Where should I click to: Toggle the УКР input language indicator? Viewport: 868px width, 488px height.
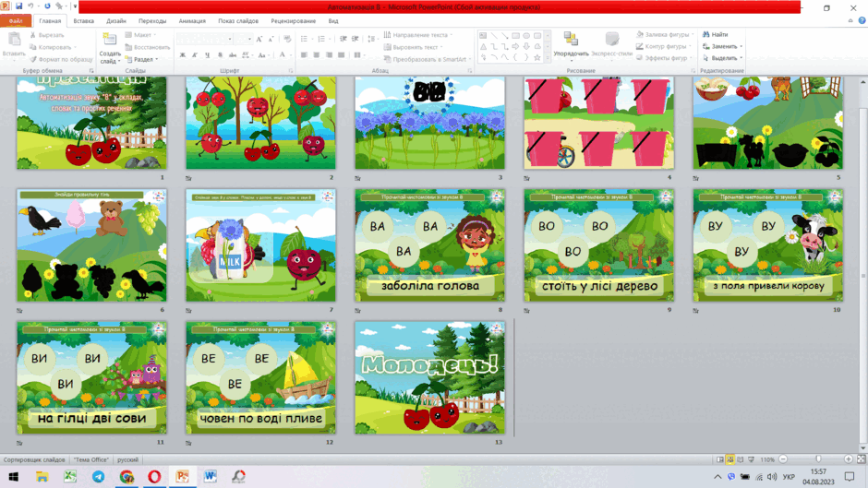pos(789,476)
